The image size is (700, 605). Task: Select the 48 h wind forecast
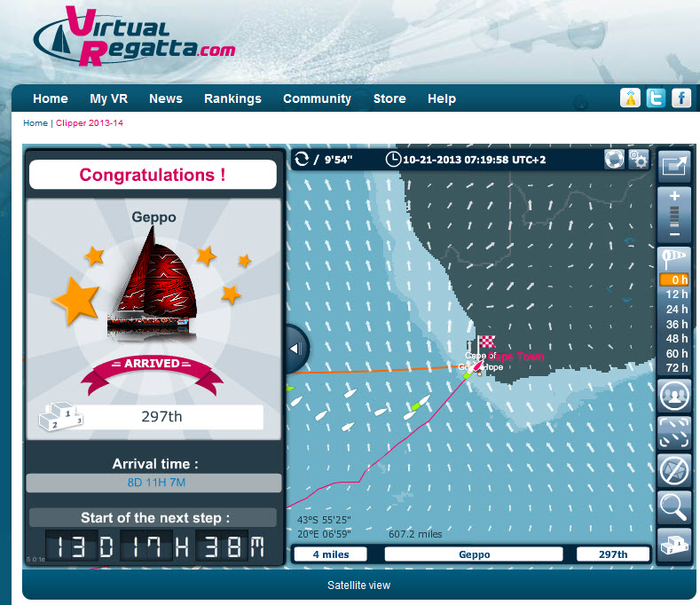click(x=676, y=339)
